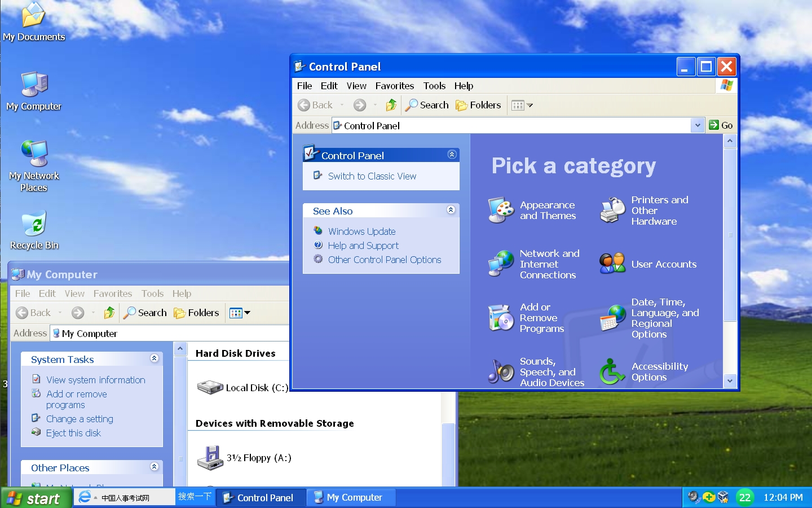Image resolution: width=812 pixels, height=508 pixels.
Task: Click Search in Control Panel toolbar
Action: pyautogui.click(x=427, y=105)
